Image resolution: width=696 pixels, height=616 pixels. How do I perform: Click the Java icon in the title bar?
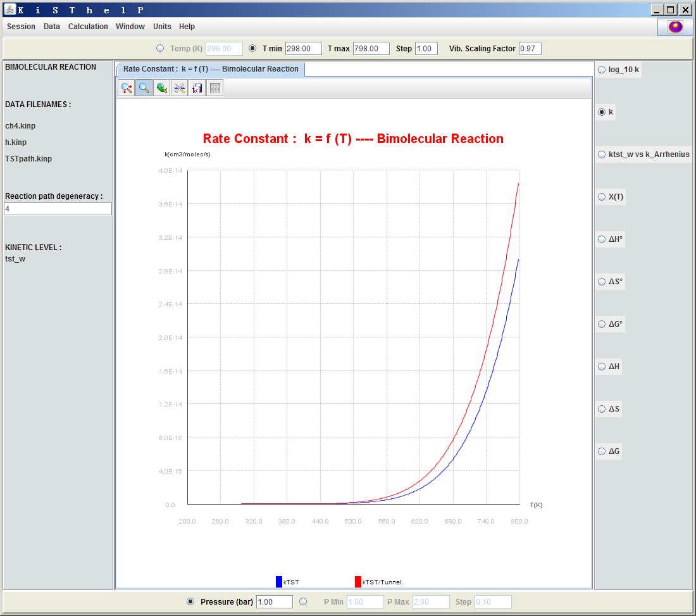[x=9, y=9]
